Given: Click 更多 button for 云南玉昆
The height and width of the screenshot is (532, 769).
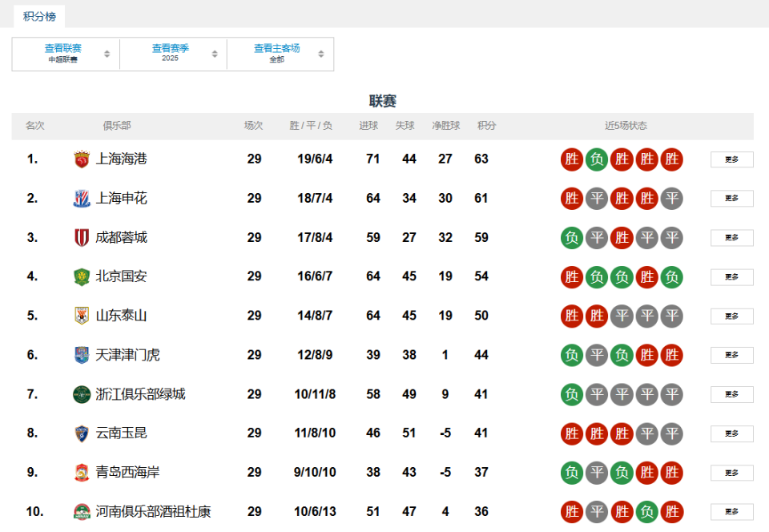Looking at the screenshot, I should [731, 433].
